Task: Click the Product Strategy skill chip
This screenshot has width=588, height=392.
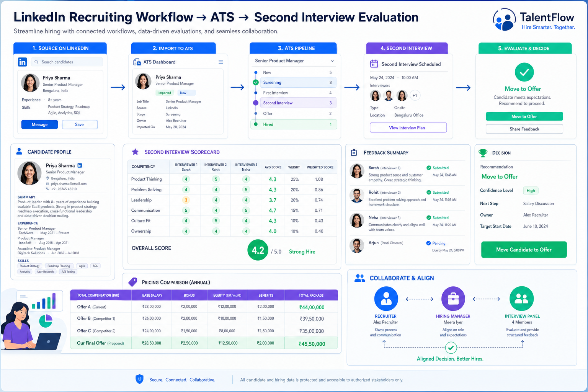Action: pyautogui.click(x=29, y=266)
